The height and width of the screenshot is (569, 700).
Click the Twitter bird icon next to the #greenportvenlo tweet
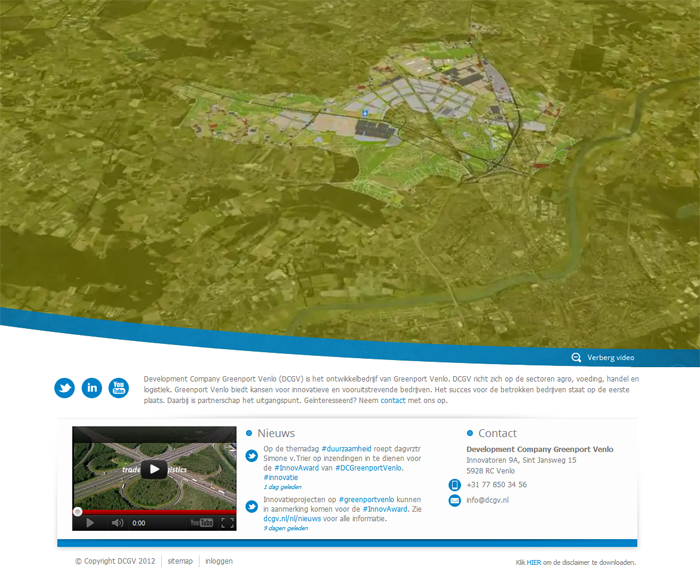tap(252, 506)
